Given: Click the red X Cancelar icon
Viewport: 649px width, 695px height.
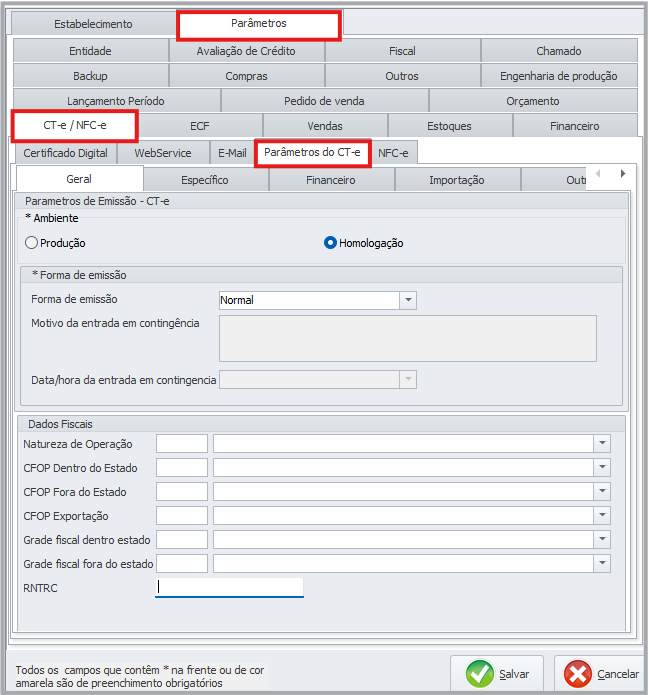Looking at the screenshot, I should click(578, 674).
